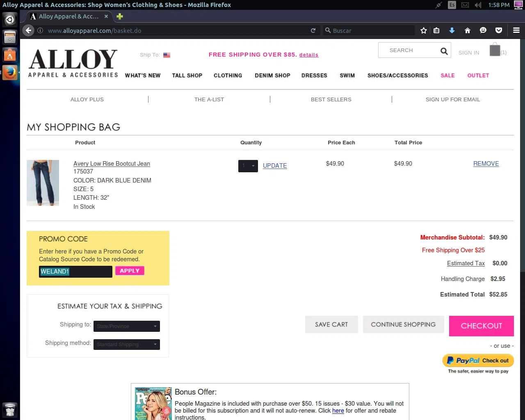
Task: Click the mail indicator in top panel
Action: 465,5
